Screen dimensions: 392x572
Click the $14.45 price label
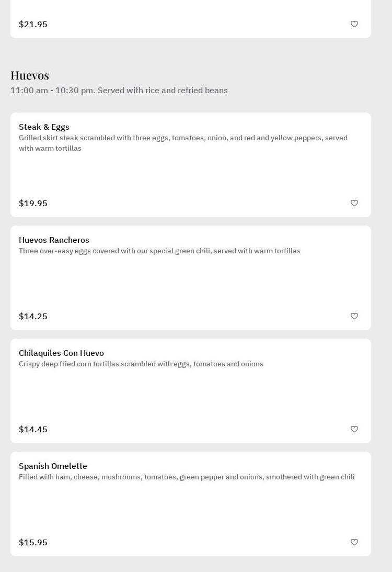(33, 429)
